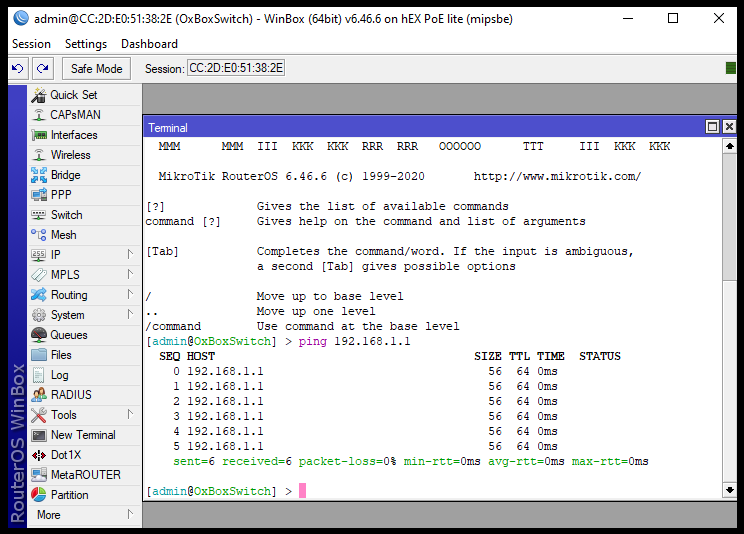
Task: Open the CAPsMAN menu icon
Action: pos(38,115)
